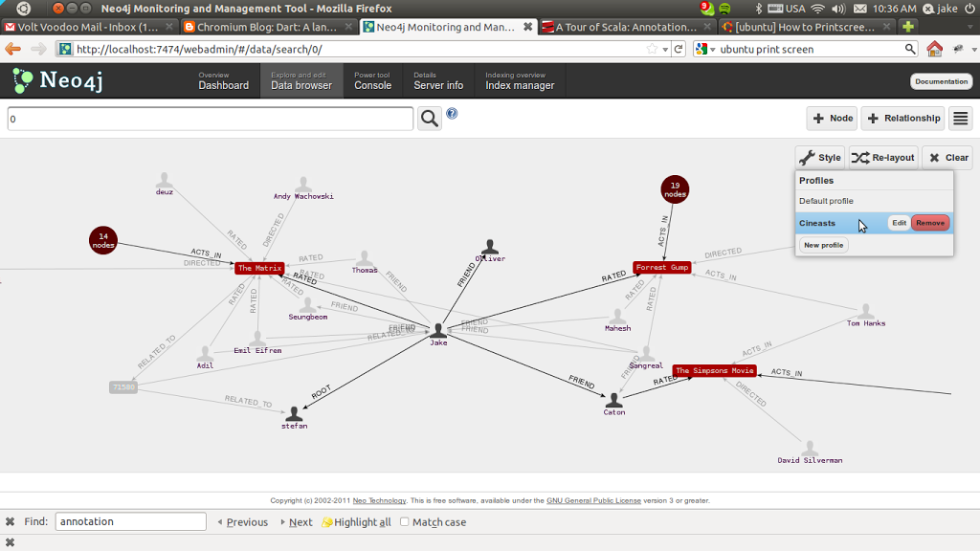The image size is (980, 551).
Task: Open the Server info tab
Action: 438,80
